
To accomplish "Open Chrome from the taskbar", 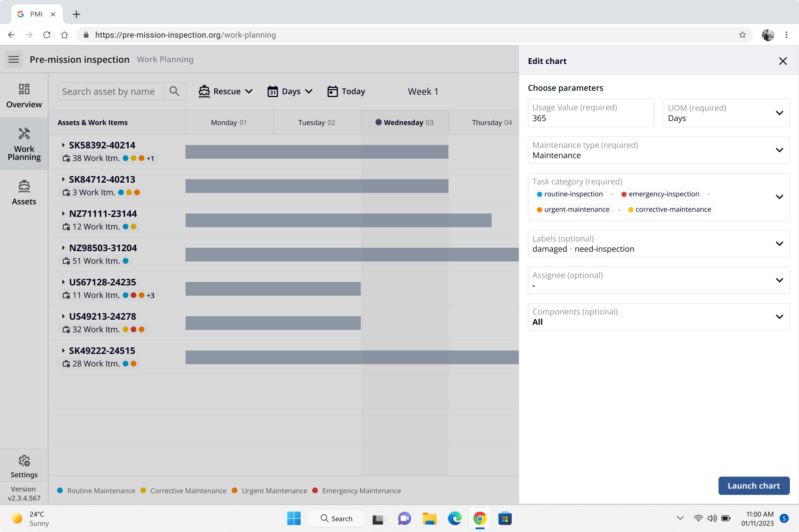I will tap(480, 518).
